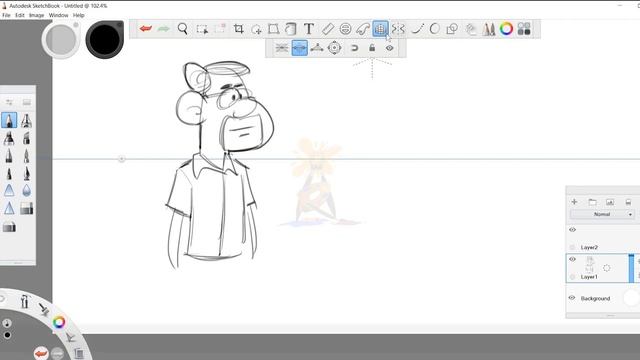640x360 pixels.
Task: Toggle the Perspective Guides tool
Action: pos(380,29)
